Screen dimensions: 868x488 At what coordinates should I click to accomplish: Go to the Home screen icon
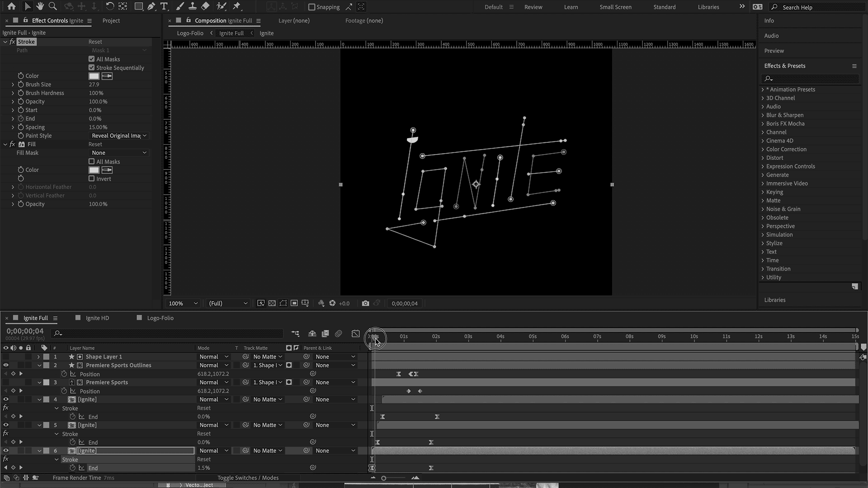pos(12,6)
